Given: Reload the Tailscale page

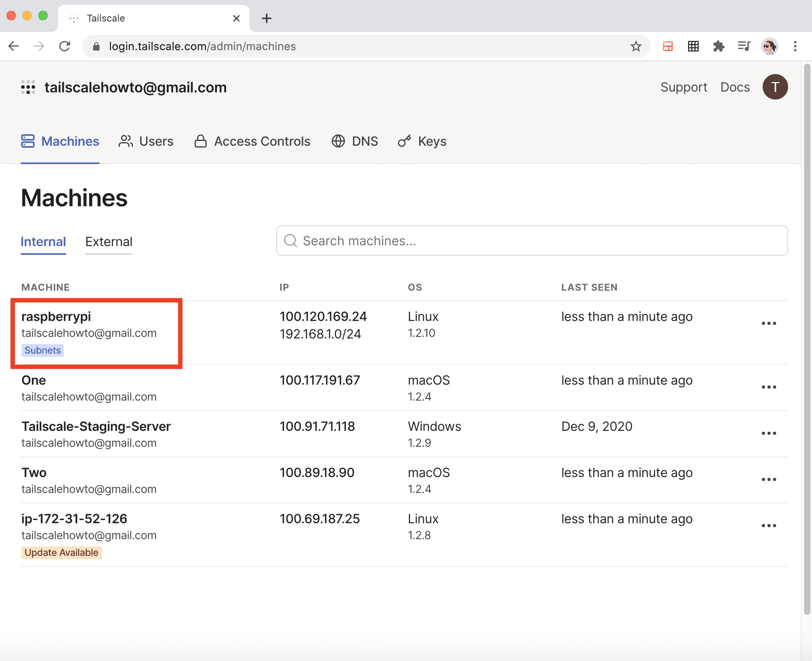Looking at the screenshot, I should pyautogui.click(x=64, y=46).
